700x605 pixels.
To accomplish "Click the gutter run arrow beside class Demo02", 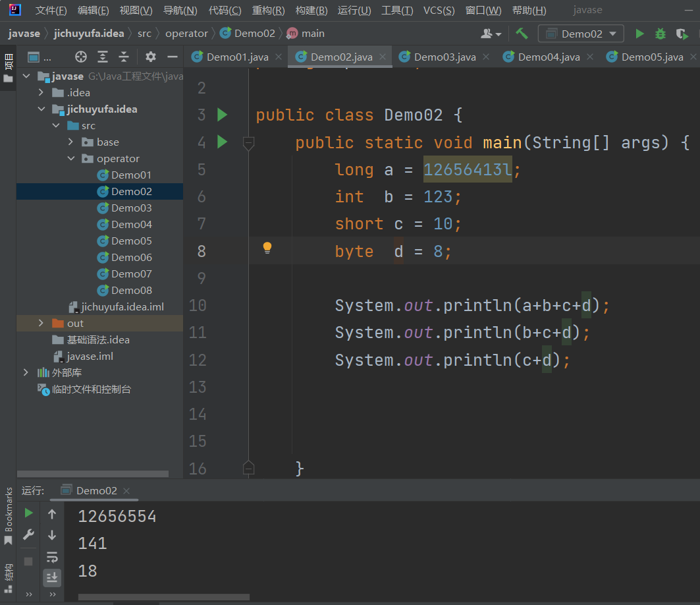I will (x=222, y=115).
